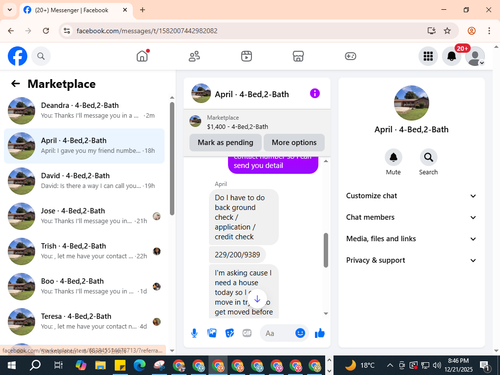Jump to latest message down-arrow button
Viewport: 500px width, 375px height.
click(257, 299)
